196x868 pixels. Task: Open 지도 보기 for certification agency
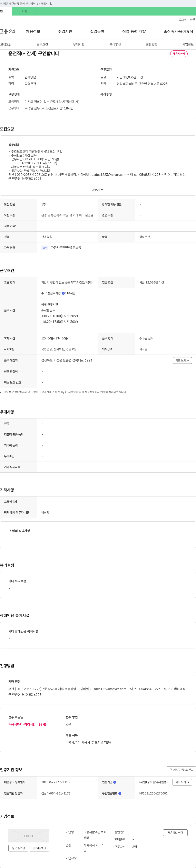point(182,782)
